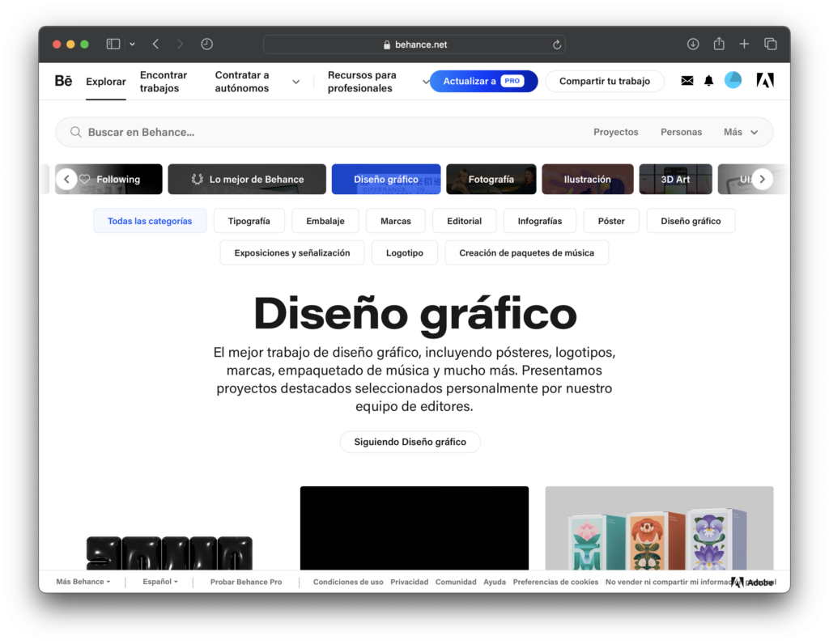The width and height of the screenshot is (829, 644).
Task: Select the 3D Art category card
Action: [675, 179]
